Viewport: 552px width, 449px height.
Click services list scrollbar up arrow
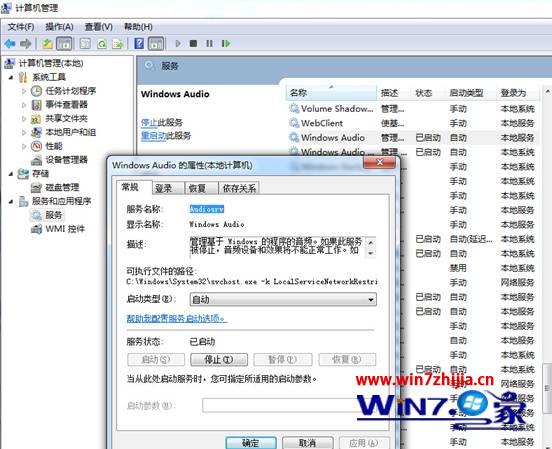(x=547, y=92)
